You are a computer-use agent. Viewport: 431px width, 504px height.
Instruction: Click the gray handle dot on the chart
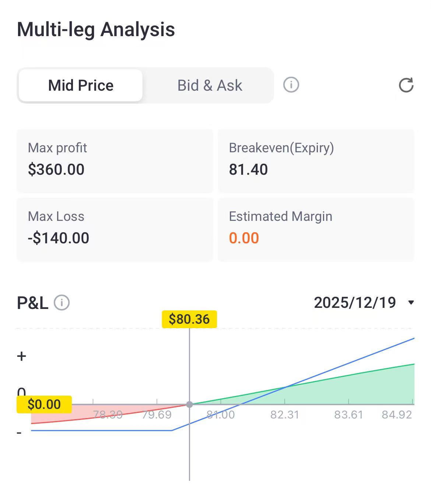[x=189, y=404]
